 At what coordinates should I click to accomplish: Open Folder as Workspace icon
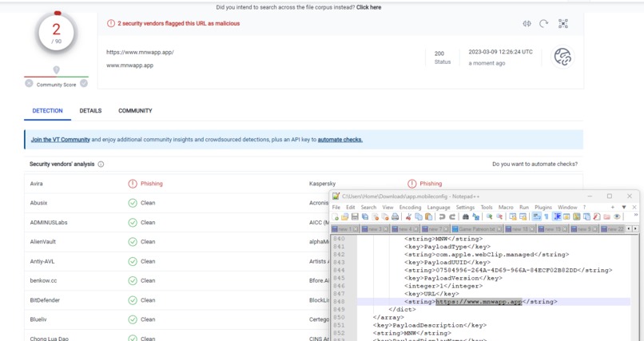pyautogui.click(x=606, y=216)
